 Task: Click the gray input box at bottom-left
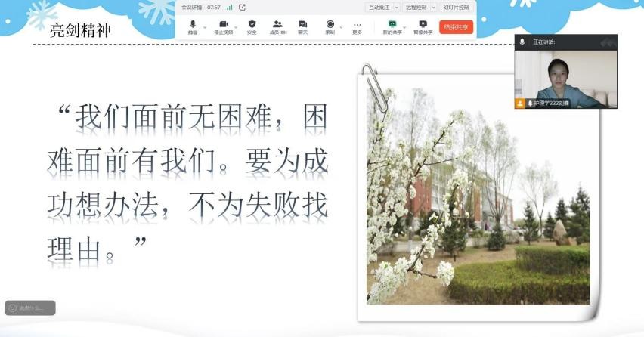click(30, 308)
